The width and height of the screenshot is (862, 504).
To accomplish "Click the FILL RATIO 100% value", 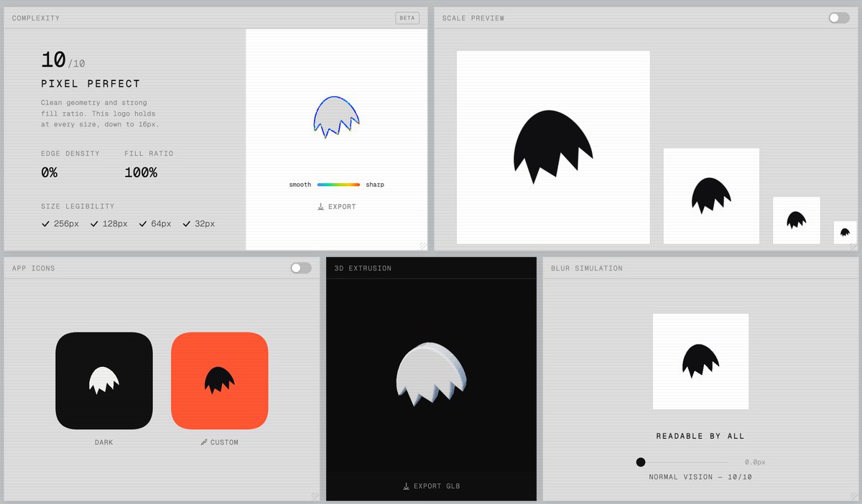I will pos(141,172).
